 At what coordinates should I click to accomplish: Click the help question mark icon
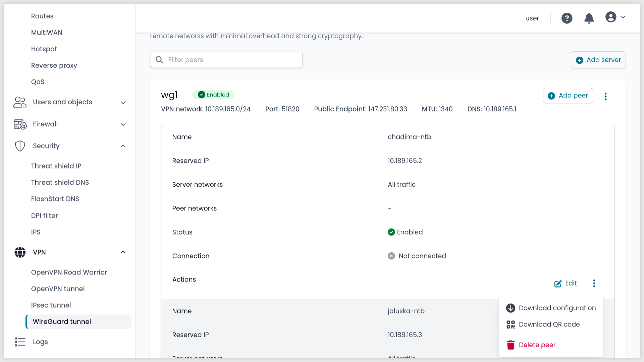pyautogui.click(x=567, y=18)
